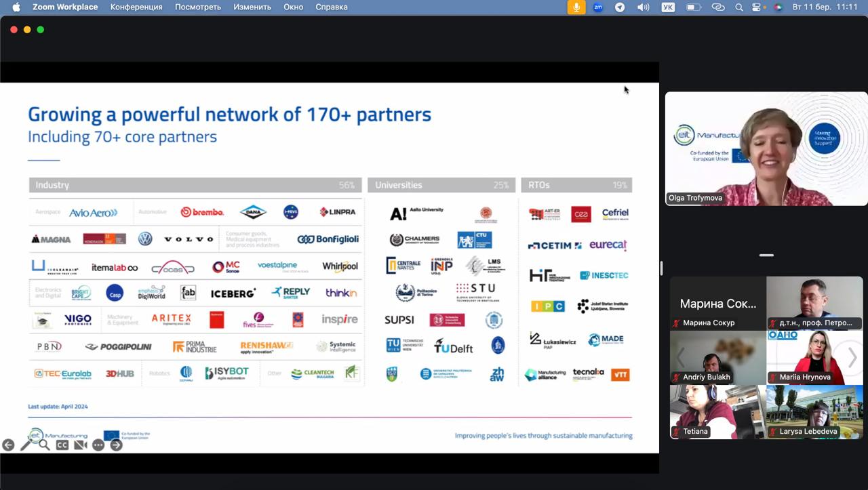
Task: Open Zoom status icon in menu bar
Action: [598, 7]
